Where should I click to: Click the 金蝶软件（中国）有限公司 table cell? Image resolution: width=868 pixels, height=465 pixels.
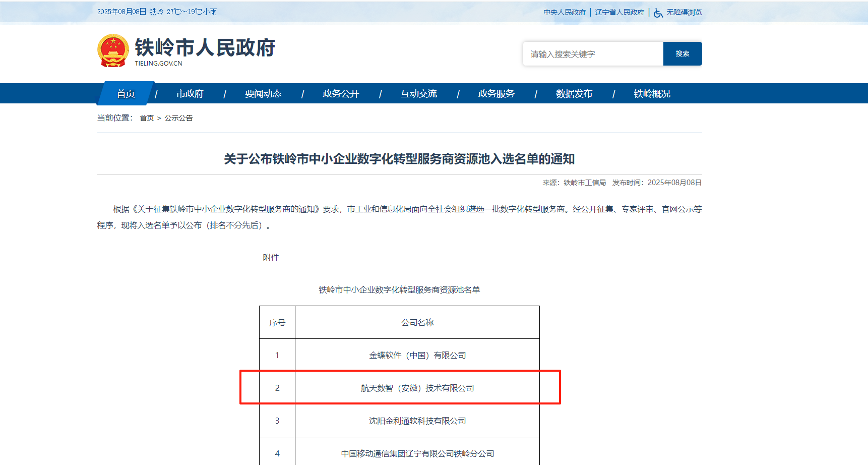[x=417, y=355]
